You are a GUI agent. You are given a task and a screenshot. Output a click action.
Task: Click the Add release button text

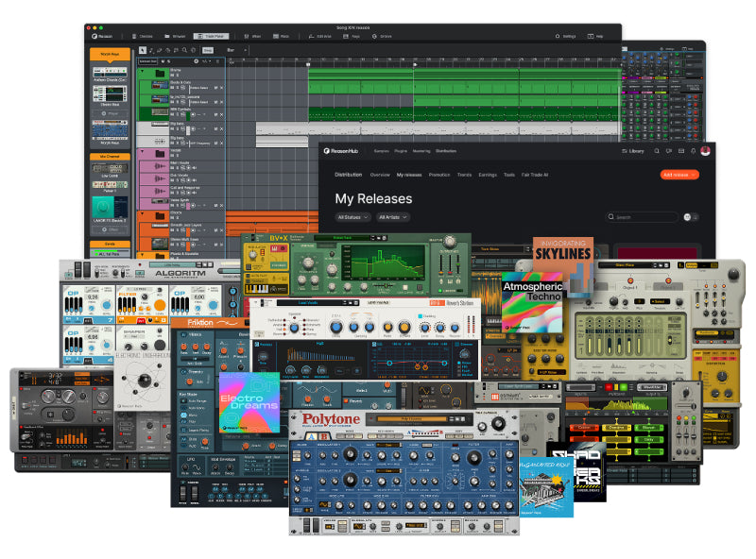[676, 175]
